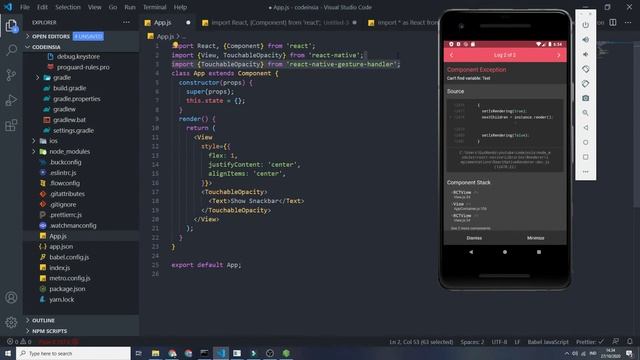Open the Explorer view in activity bar
This screenshot has width=640, height=360.
(11, 26)
